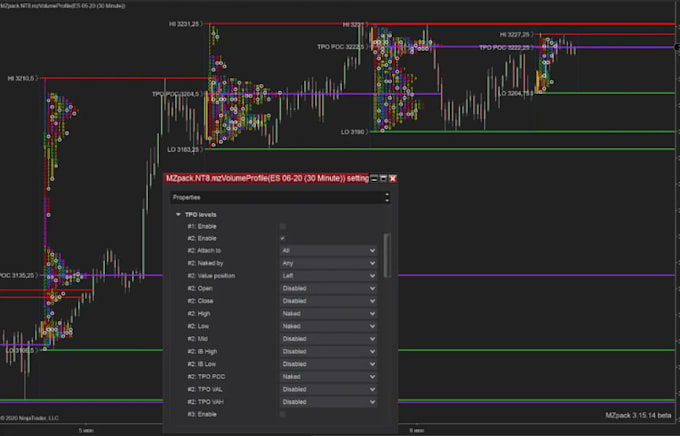The image size is (680, 436).
Task: Open the #2: Attach to dropdown
Action: tap(328, 251)
